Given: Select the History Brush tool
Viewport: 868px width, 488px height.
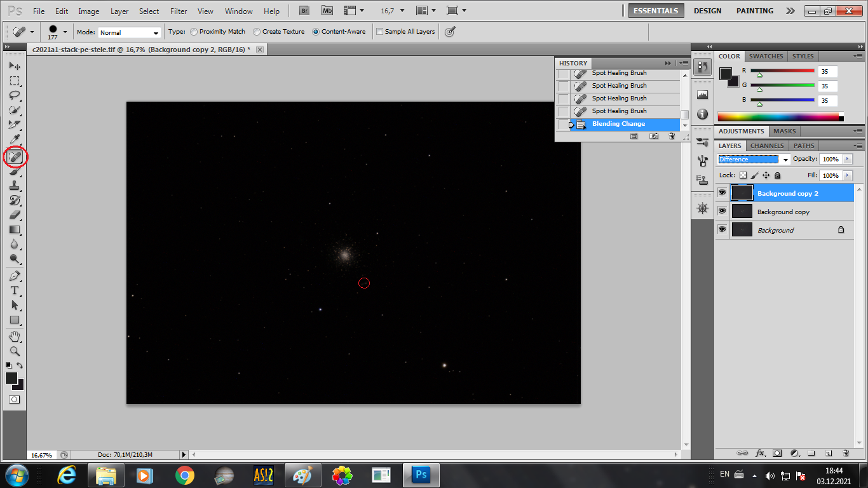Looking at the screenshot, I should click(14, 200).
